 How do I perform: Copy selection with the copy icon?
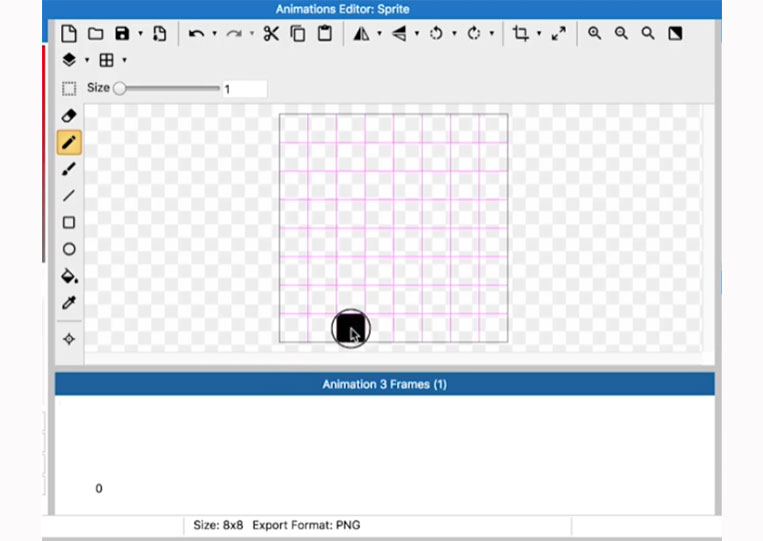point(298,34)
